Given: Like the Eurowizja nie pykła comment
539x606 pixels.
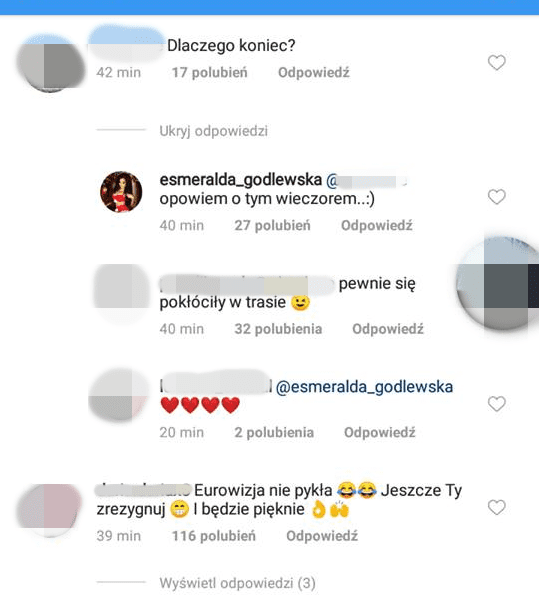Looking at the screenshot, I should click(x=496, y=507).
